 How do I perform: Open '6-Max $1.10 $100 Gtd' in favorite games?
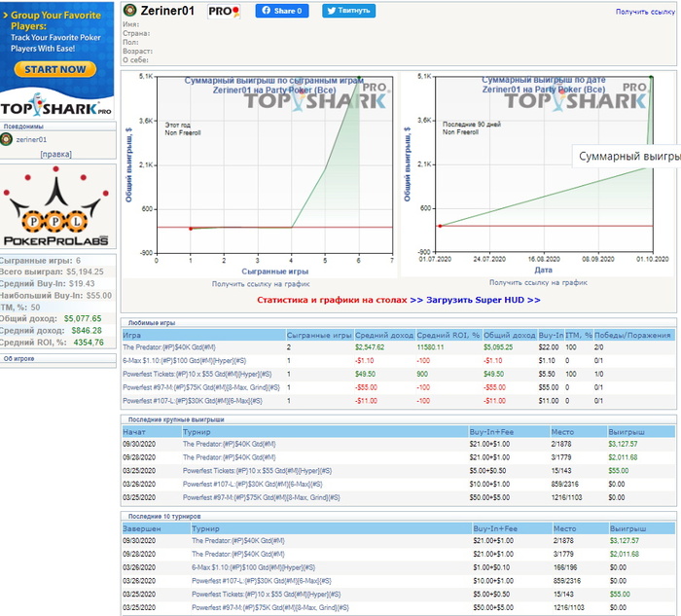pyautogui.click(x=185, y=361)
